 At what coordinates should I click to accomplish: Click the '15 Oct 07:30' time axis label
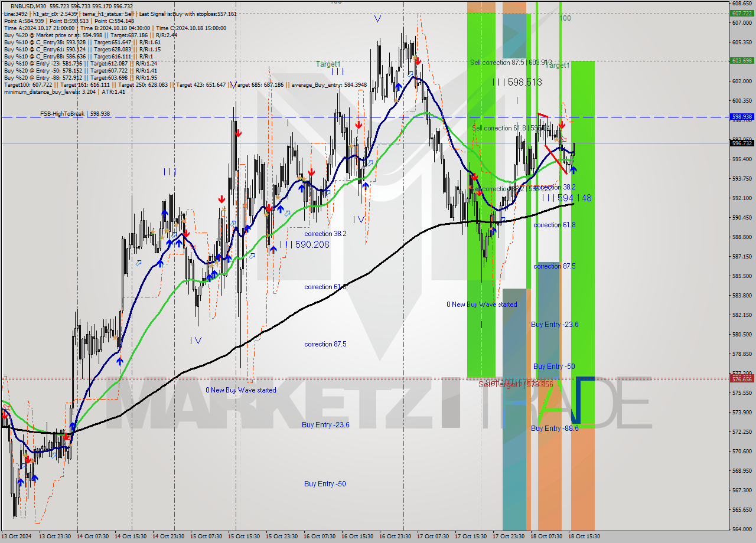pos(207,537)
